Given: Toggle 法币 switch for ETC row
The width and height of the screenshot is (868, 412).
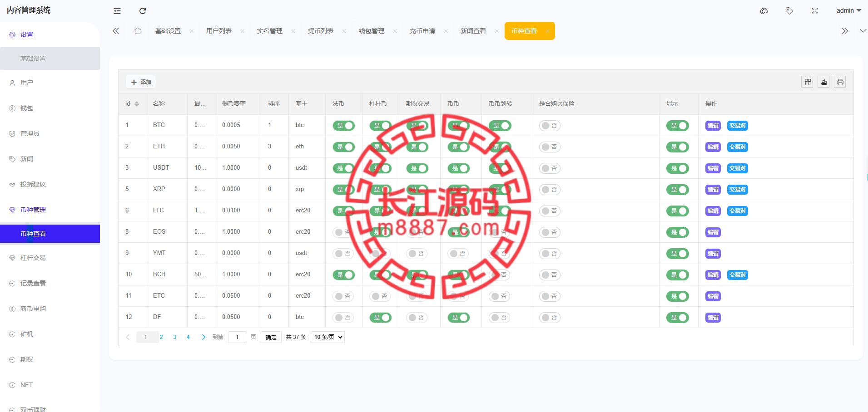Looking at the screenshot, I should 344,296.
